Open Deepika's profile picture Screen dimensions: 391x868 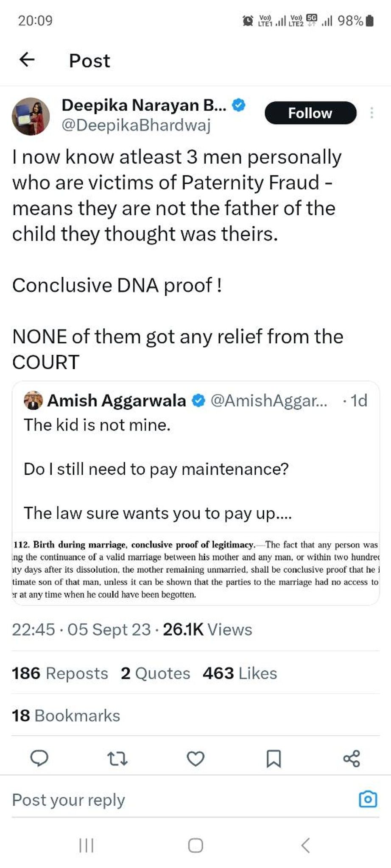point(30,116)
